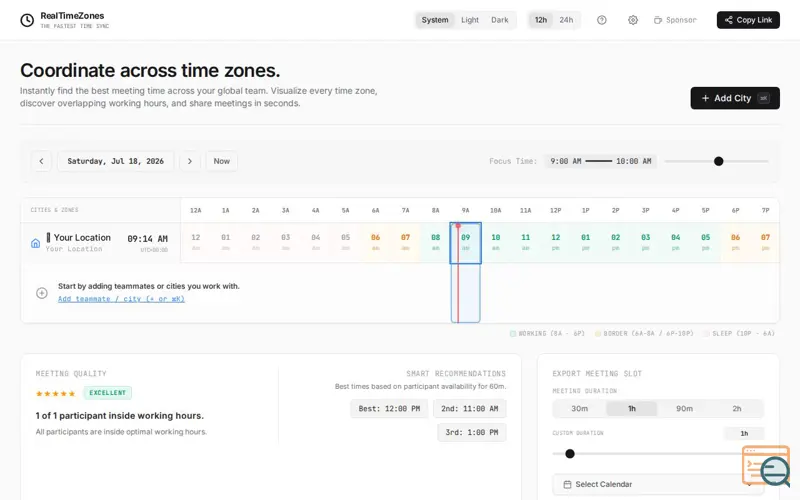Click the five-star meeting rating
This screenshot has height=500, width=800.
pyautogui.click(x=56, y=393)
